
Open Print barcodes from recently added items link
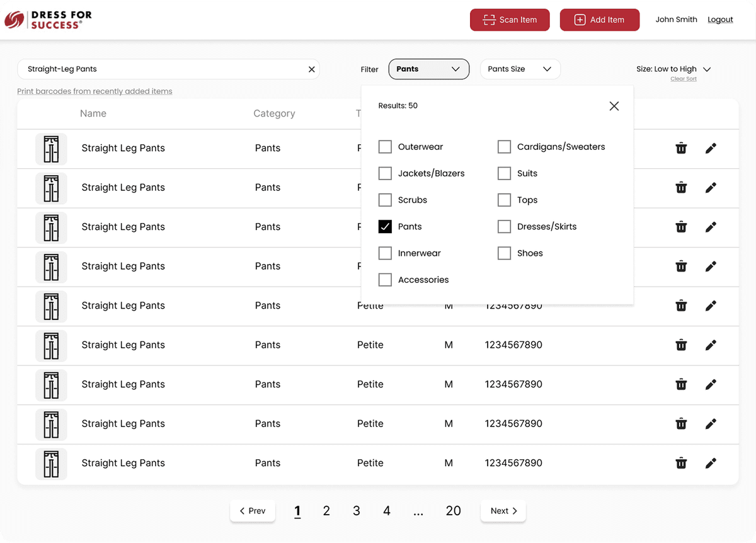94,91
